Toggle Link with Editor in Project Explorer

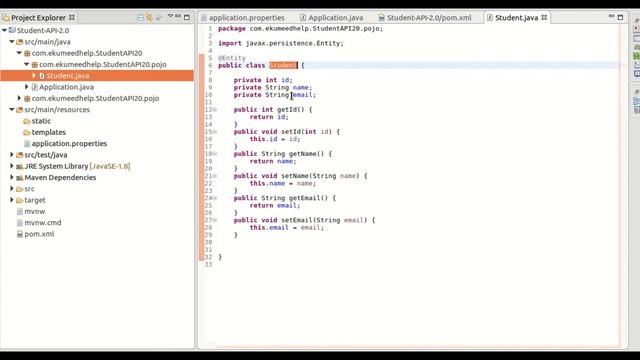tap(149, 18)
